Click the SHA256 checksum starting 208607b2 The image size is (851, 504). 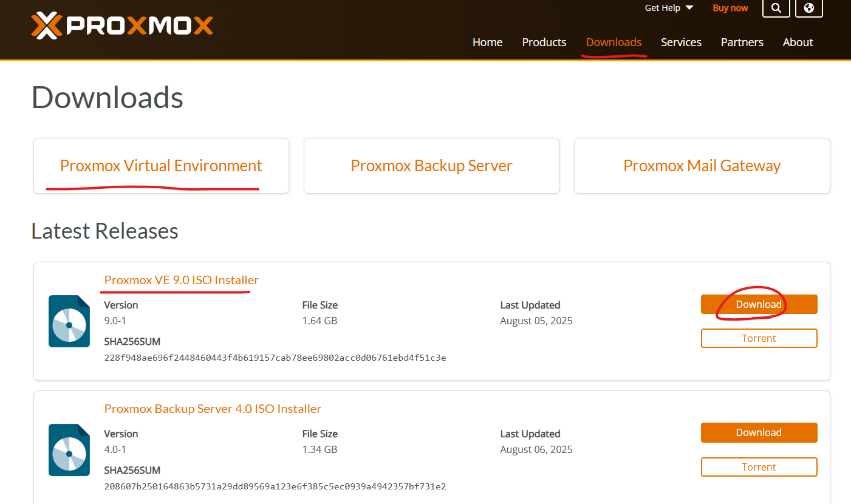click(x=275, y=486)
